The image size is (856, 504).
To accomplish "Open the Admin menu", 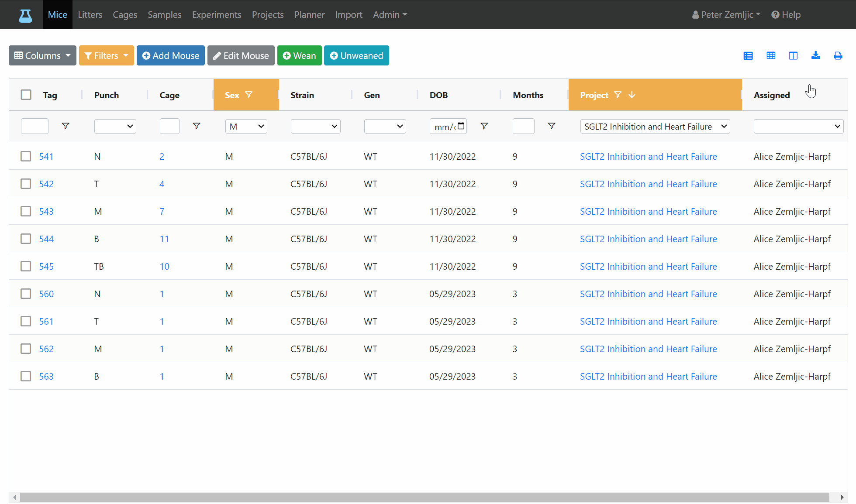I will coord(390,15).
